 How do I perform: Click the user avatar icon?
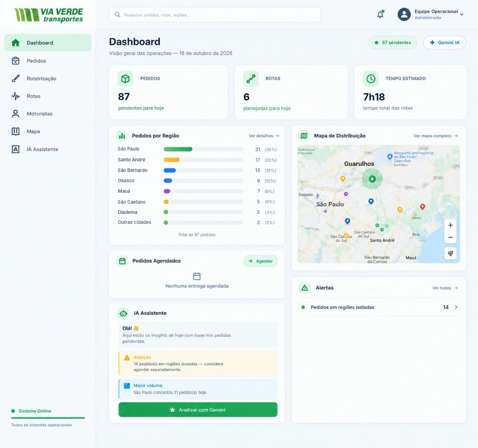coord(404,14)
